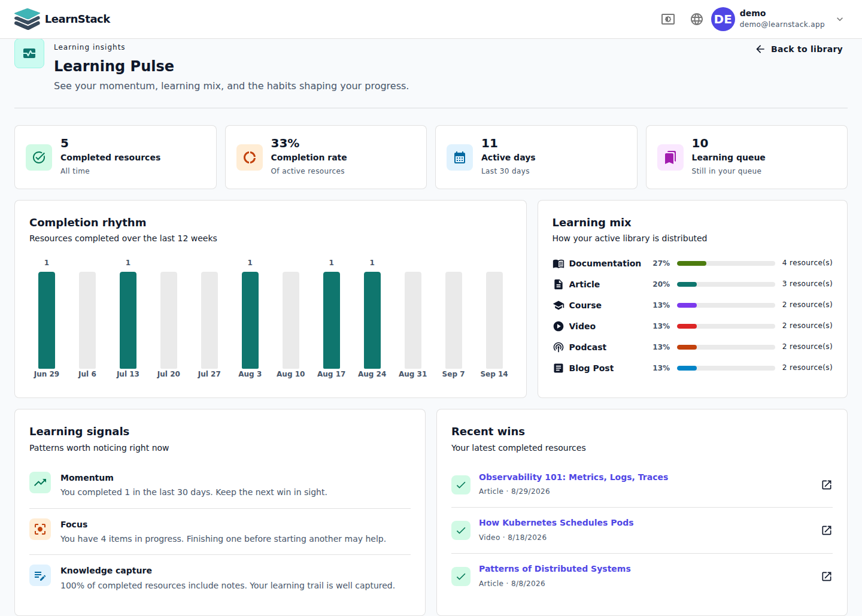The width and height of the screenshot is (862, 616).
Task: Click the Podcast broadcast icon
Action: (x=559, y=347)
